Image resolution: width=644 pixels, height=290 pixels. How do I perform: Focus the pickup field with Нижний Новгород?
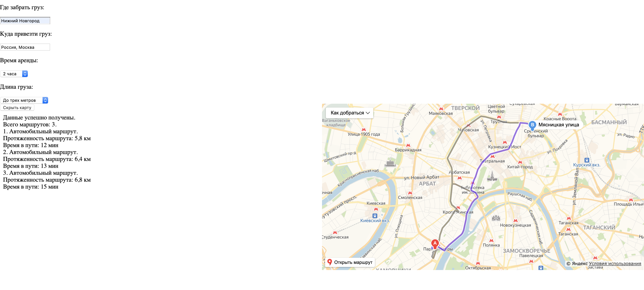tap(25, 21)
